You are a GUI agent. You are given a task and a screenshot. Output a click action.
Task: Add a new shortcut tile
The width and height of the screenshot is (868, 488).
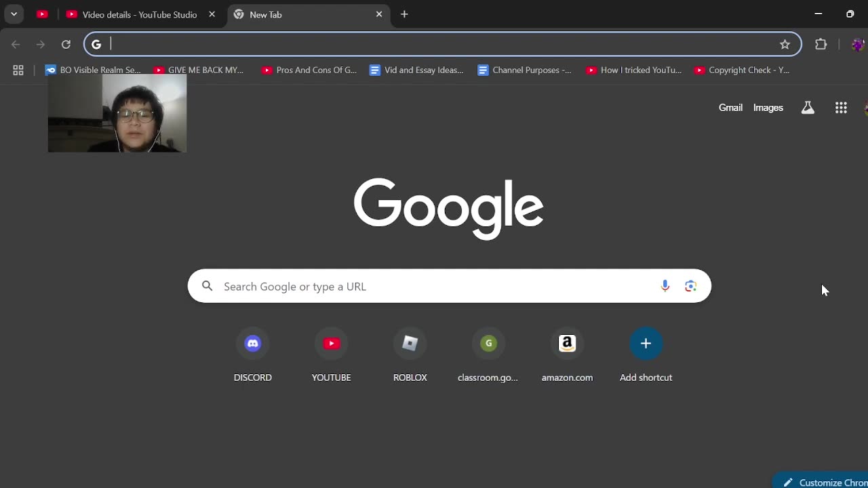click(x=646, y=355)
